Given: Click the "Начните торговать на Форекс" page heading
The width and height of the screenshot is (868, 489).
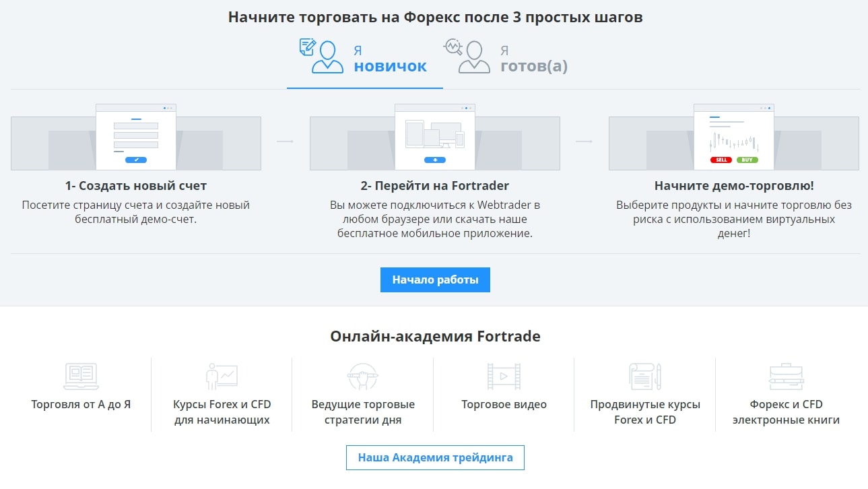Looking at the screenshot, I should click(x=435, y=17).
